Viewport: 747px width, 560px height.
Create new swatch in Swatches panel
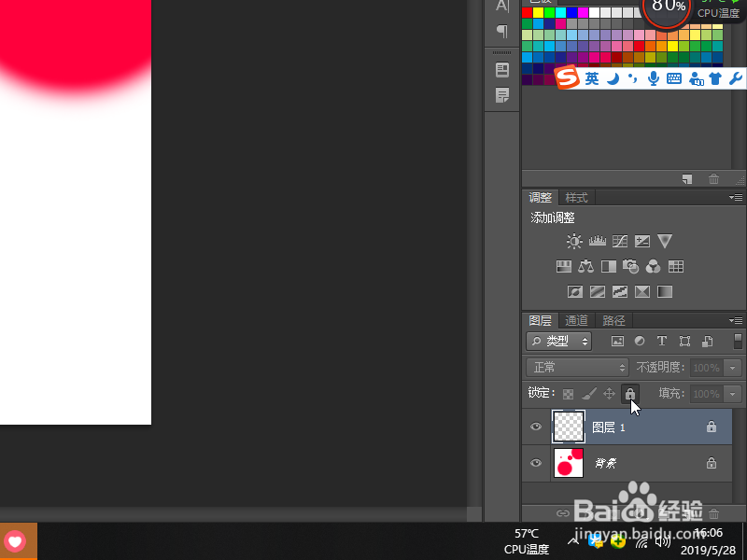pos(687,179)
